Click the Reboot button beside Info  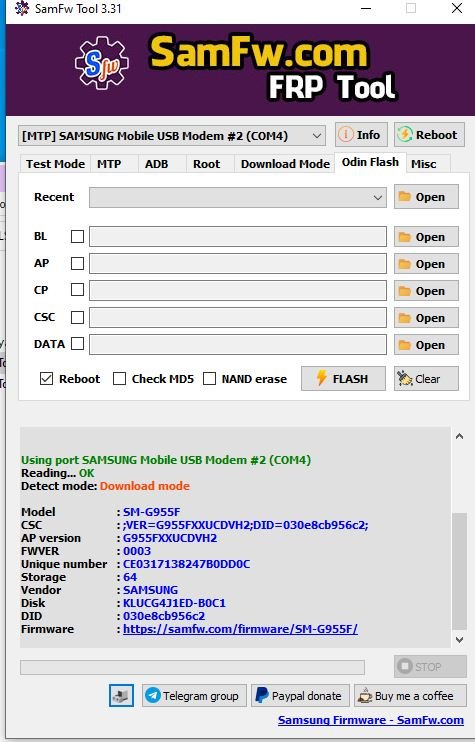[429, 135]
